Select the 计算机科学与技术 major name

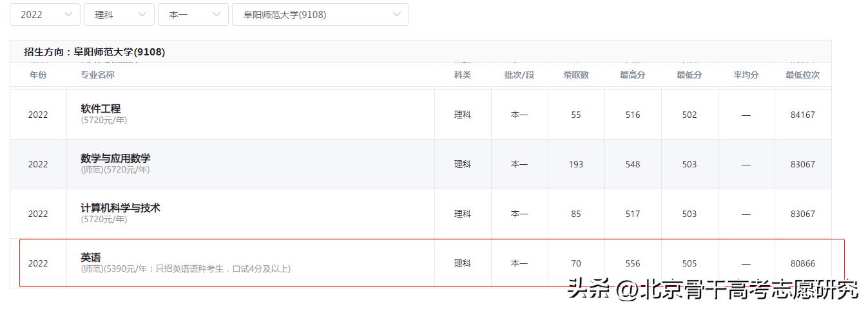tap(120, 208)
